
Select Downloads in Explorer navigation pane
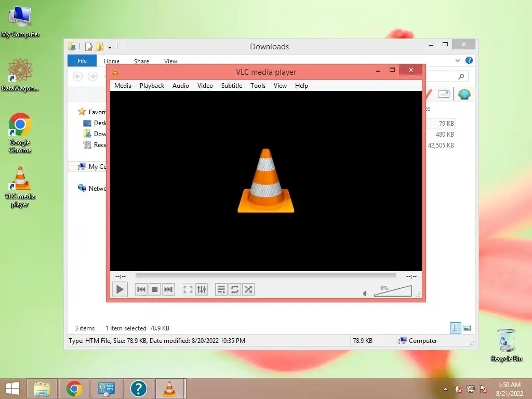(95, 134)
